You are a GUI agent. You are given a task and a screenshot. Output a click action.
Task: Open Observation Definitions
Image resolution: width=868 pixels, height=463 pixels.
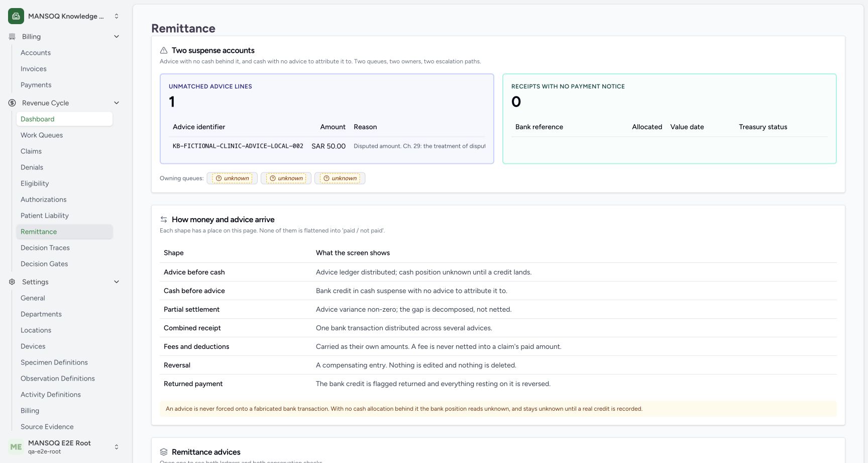click(x=64, y=379)
